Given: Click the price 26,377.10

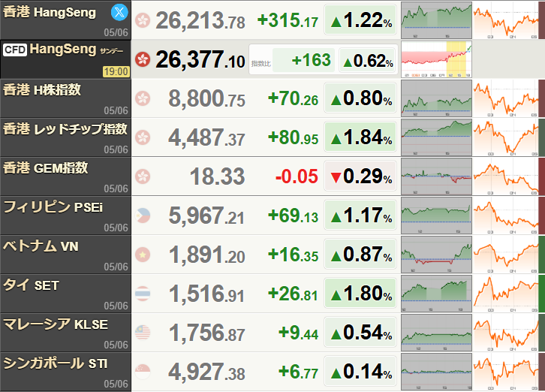Looking at the screenshot, I should pos(200,59).
